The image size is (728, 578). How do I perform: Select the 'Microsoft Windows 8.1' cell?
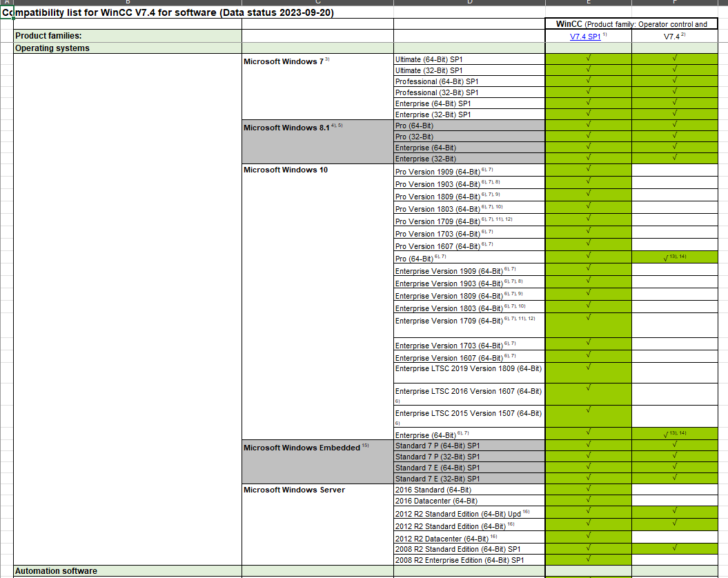pyautogui.click(x=317, y=142)
